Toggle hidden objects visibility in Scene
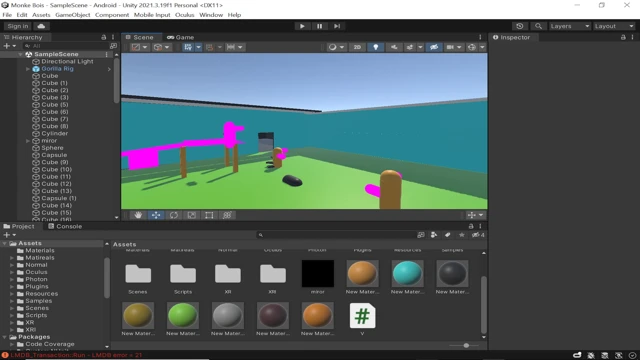 click(434, 47)
